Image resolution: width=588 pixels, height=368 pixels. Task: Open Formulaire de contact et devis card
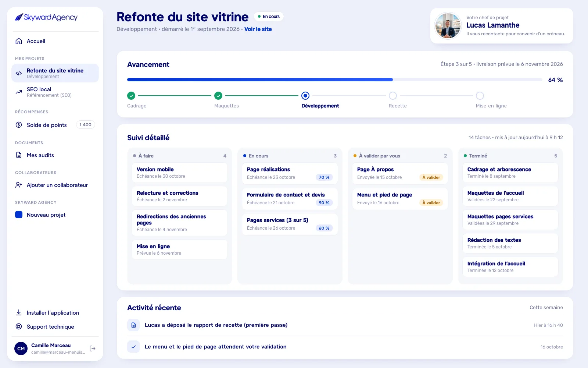[x=290, y=199]
